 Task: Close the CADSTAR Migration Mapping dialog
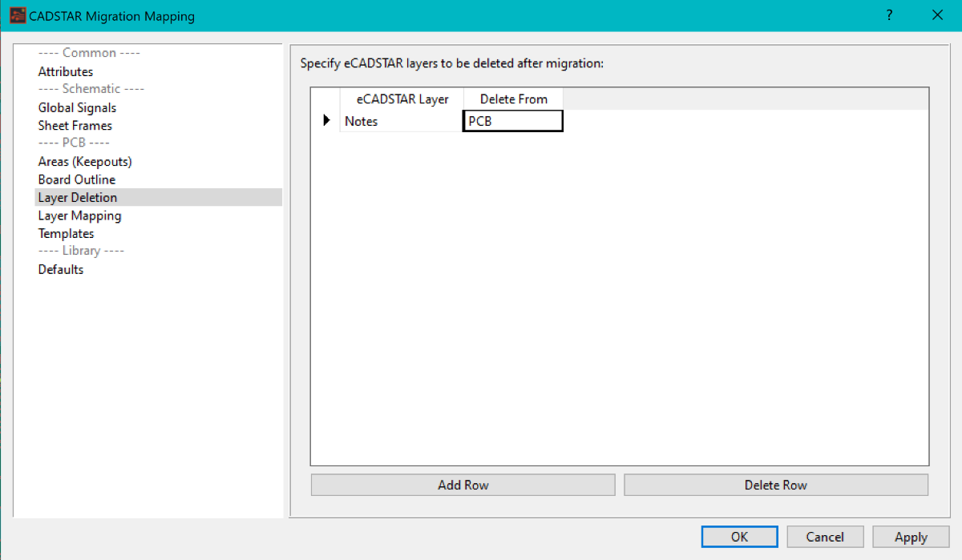[937, 15]
